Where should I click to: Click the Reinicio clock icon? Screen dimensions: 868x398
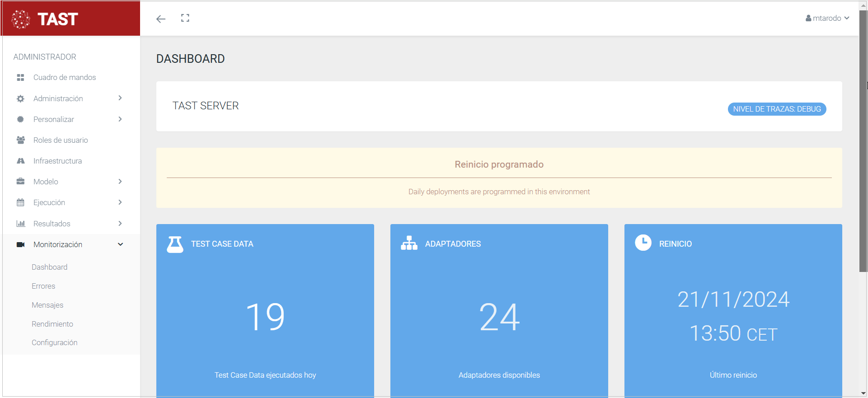(x=643, y=243)
